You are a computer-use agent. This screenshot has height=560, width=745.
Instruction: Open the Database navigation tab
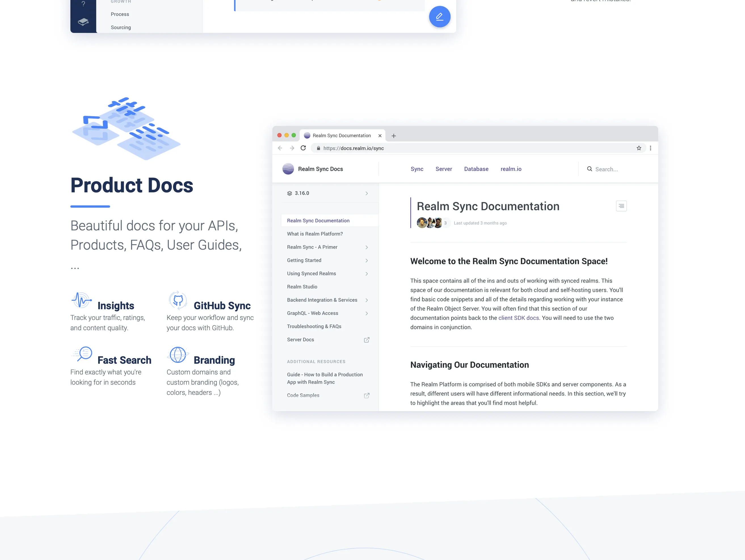(x=476, y=169)
